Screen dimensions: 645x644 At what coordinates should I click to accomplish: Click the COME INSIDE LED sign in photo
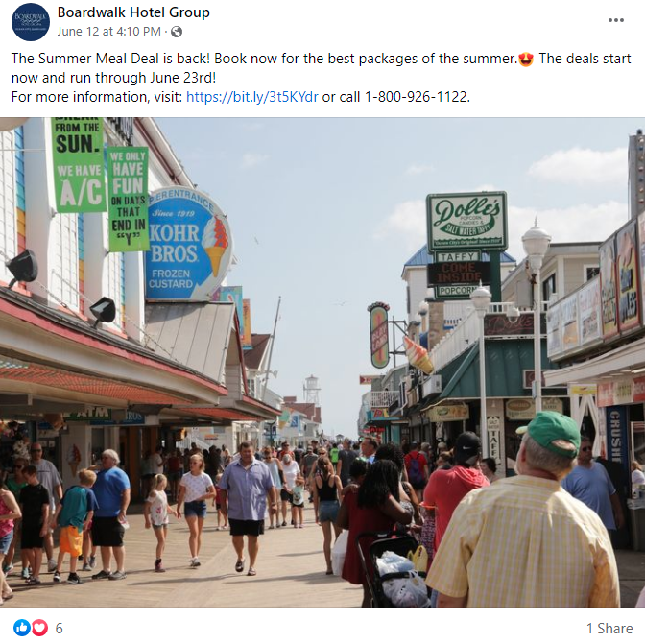pyautogui.click(x=459, y=274)
